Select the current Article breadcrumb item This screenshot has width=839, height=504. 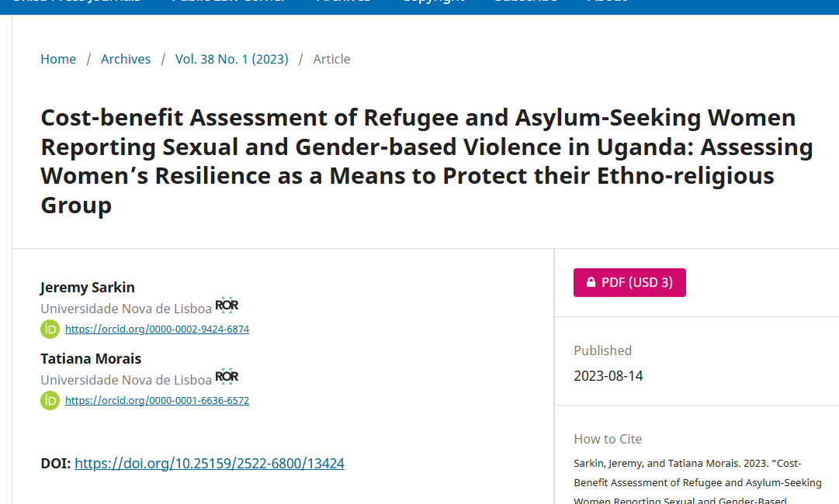click(331, 59)
